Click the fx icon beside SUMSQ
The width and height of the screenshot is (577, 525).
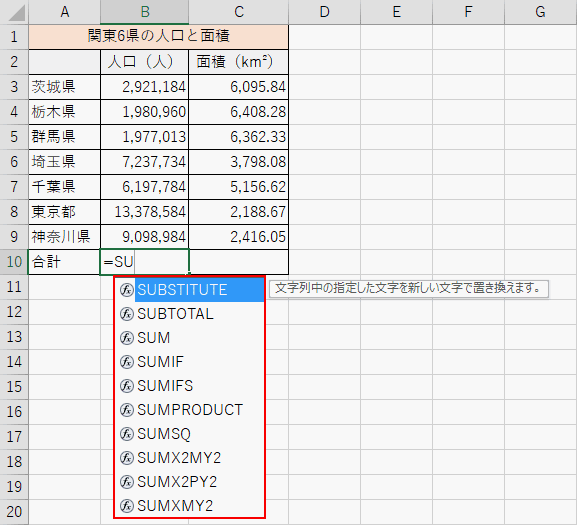(127, 434)
